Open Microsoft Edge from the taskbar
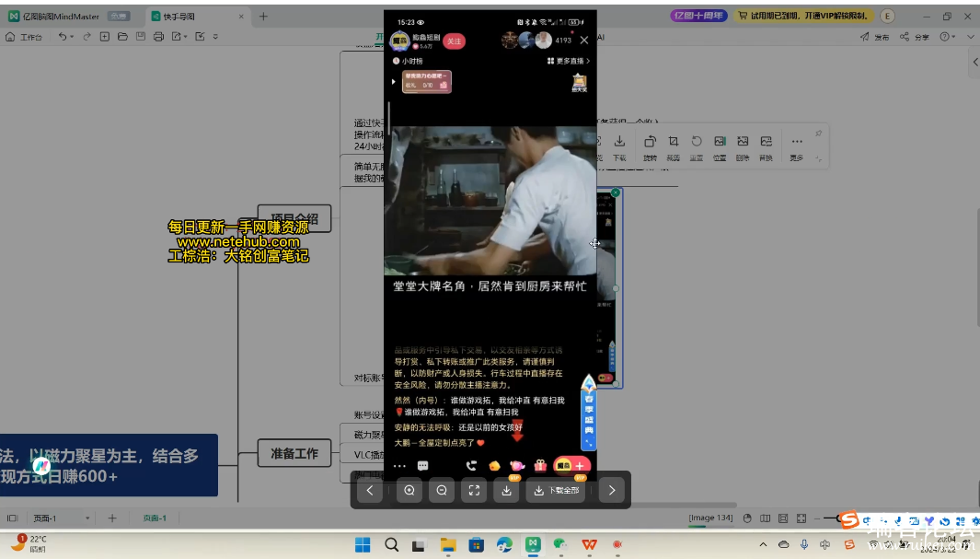980x559 pixels. pos(504,544)
